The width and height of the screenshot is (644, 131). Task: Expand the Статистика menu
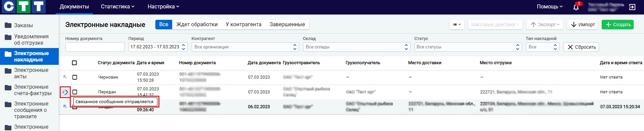pyautogui.click(x=117, y=7)
